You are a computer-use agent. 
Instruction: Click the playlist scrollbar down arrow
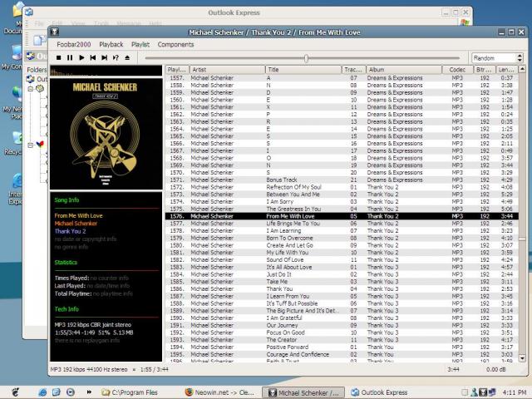tap(522, 358)
